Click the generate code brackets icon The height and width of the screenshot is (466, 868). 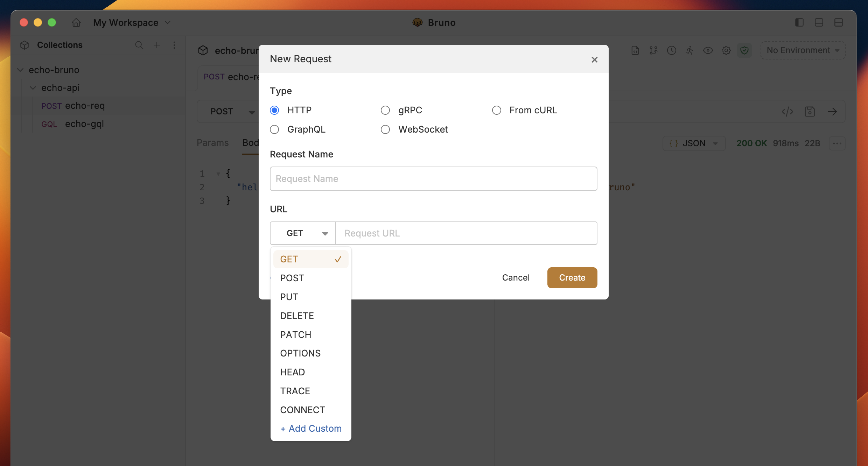787,112
